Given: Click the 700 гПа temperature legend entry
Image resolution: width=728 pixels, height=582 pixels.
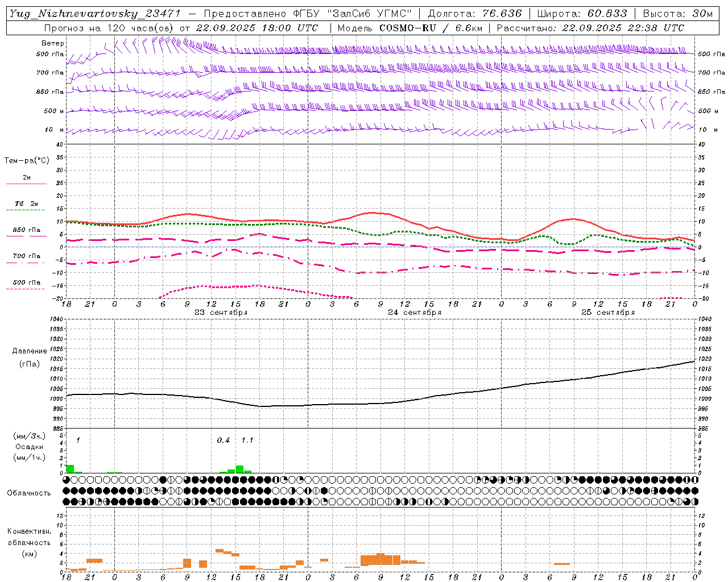Looking at the screenshot, I should [27, 256].
